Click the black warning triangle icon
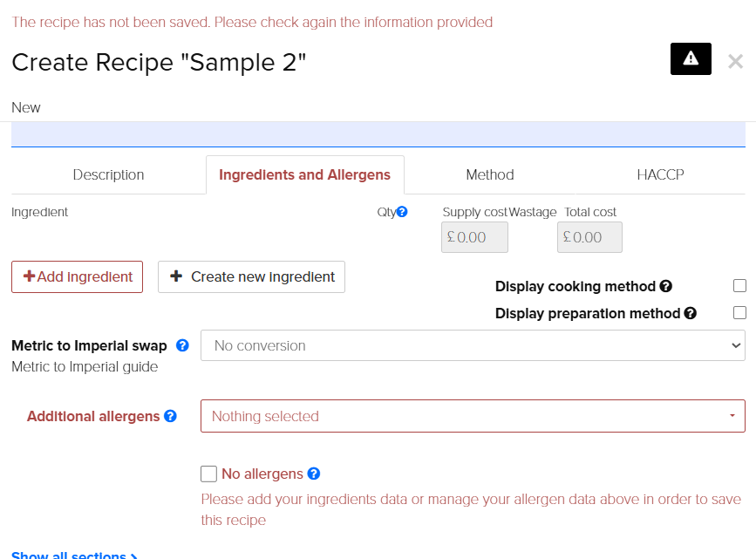 (691, 59)
